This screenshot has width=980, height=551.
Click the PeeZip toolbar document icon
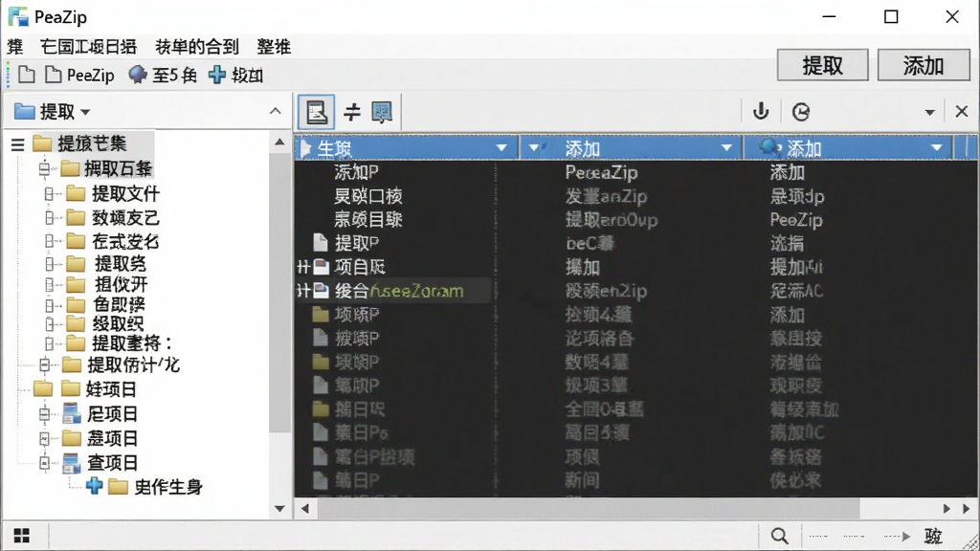[54, 75]
